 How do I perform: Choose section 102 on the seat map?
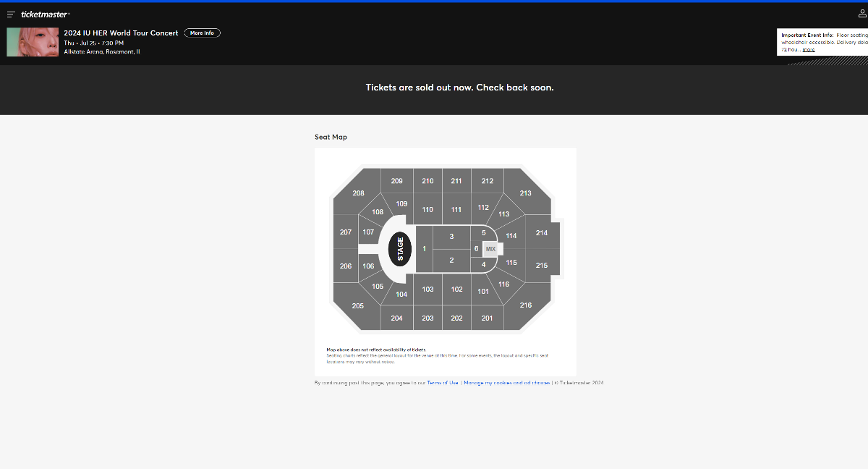tap(456, 290)
